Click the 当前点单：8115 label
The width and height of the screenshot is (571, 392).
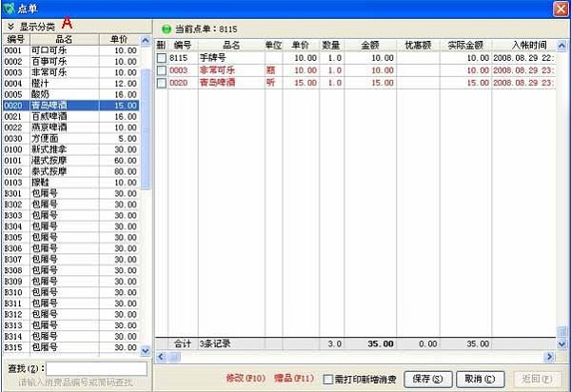(207, 29)
